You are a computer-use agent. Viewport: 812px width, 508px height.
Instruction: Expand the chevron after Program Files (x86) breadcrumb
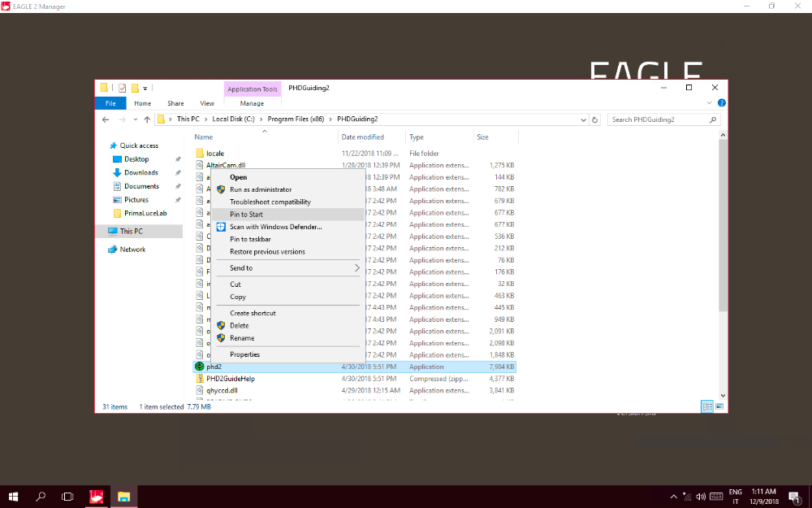pos(330,119)
